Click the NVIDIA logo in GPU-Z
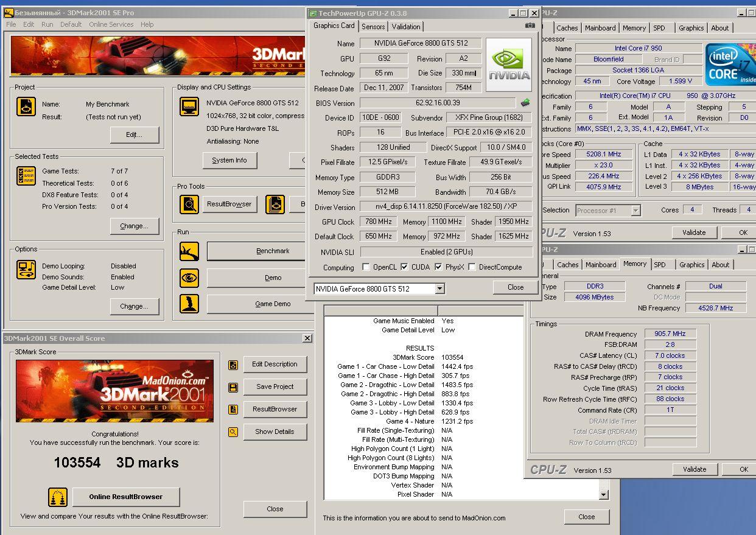 pyautogui.click(x=509, y=65)
